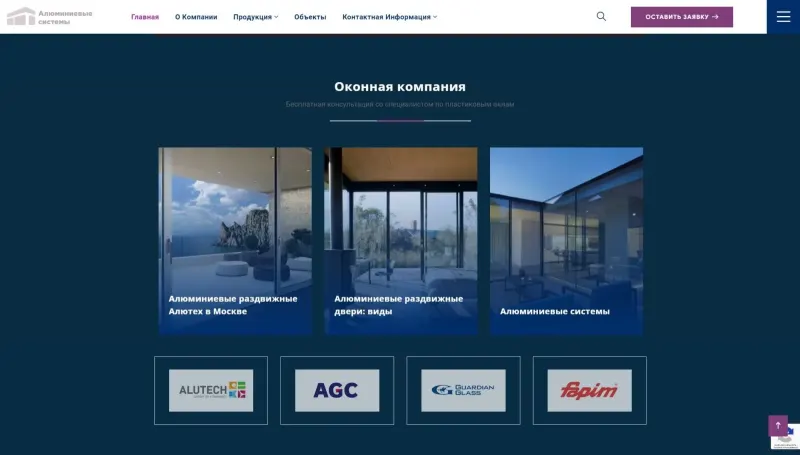Expand the Контактная Информация dropdown
This screenshot has width=800, height=455.
(389, 17)
